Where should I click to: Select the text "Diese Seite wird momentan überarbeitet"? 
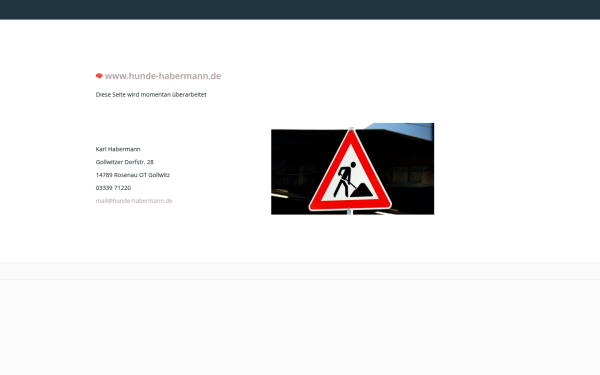151,95
